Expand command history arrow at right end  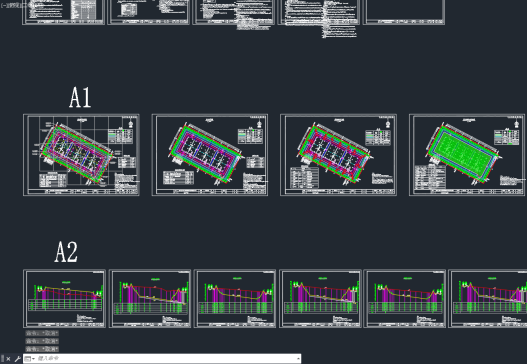pos(298,359)
